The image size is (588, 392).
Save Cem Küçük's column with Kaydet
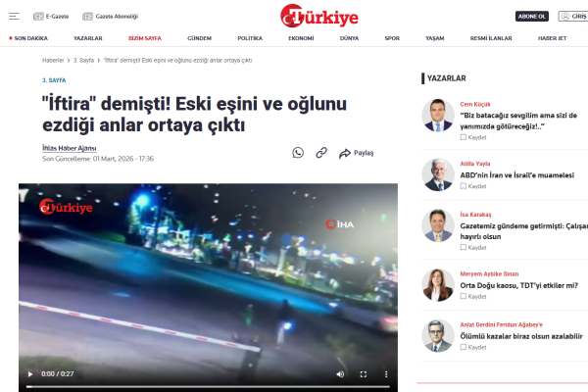click(473, 137)
